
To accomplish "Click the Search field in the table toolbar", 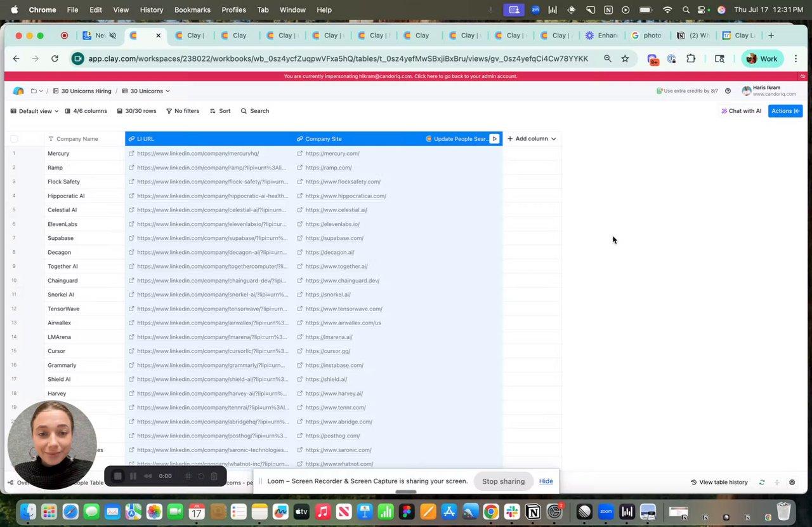I will [254, 110].
